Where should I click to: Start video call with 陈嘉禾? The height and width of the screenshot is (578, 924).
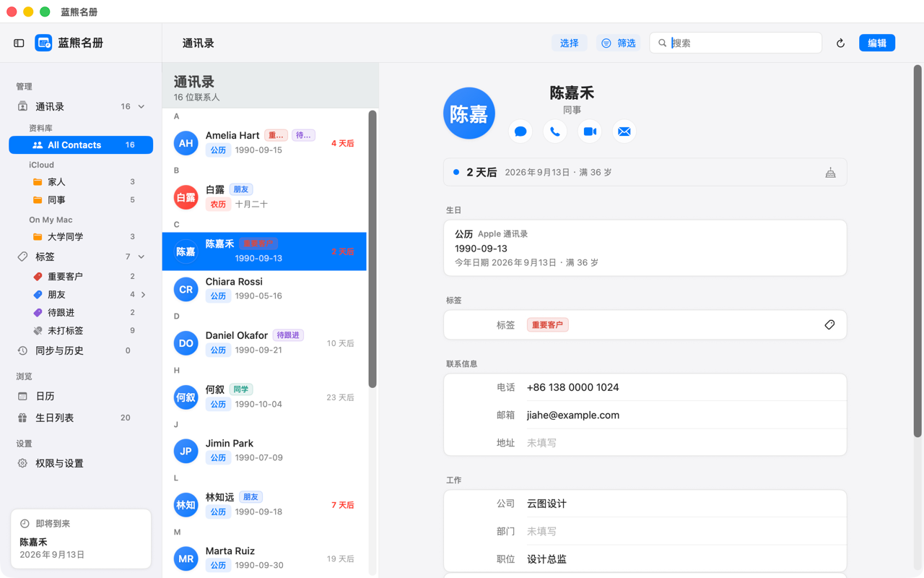pos(590,131)
